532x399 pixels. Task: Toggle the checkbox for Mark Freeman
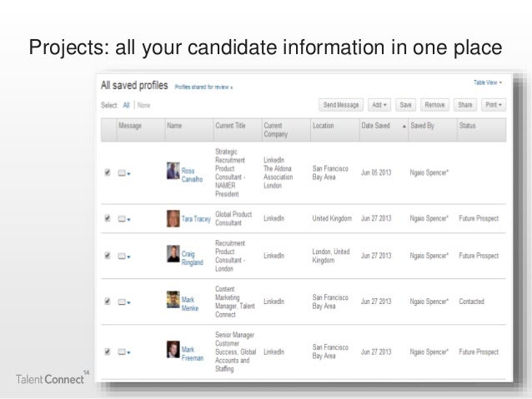[x=107, y=352]
